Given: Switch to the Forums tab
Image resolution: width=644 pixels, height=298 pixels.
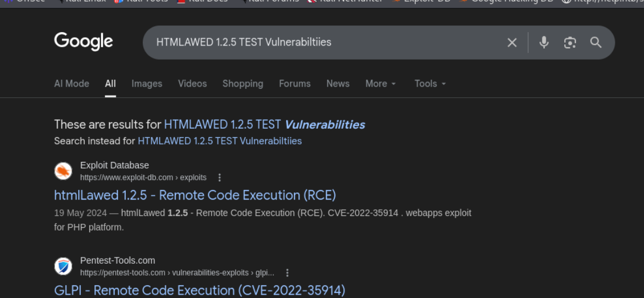Looking at the screenshot, I should (x=294, y=84).
